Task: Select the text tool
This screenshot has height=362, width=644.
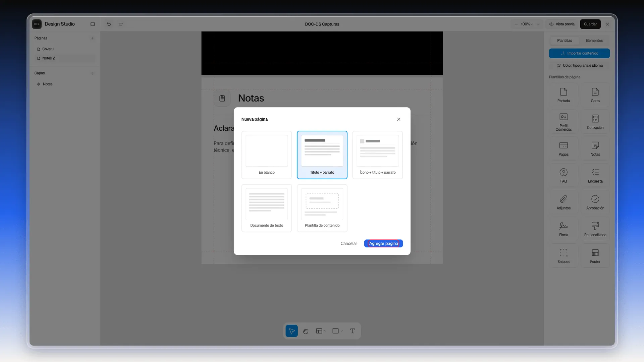Action: (x=353, y=331)
